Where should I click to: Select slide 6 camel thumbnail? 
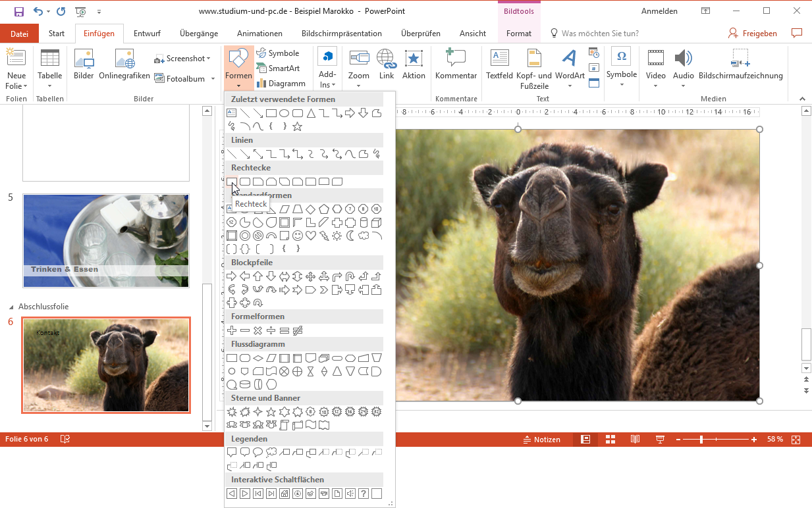coord(106,365)
